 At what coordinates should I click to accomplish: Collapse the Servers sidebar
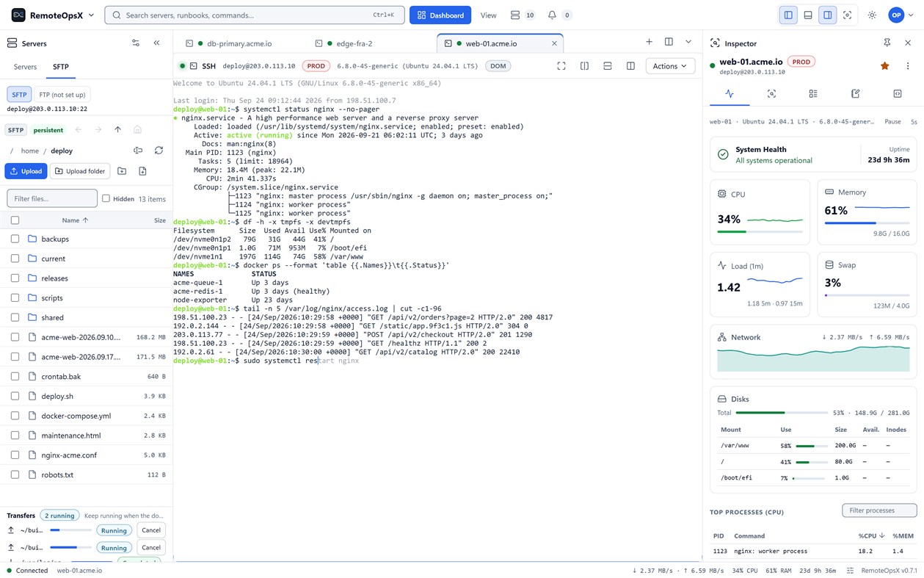coord(156,43)
